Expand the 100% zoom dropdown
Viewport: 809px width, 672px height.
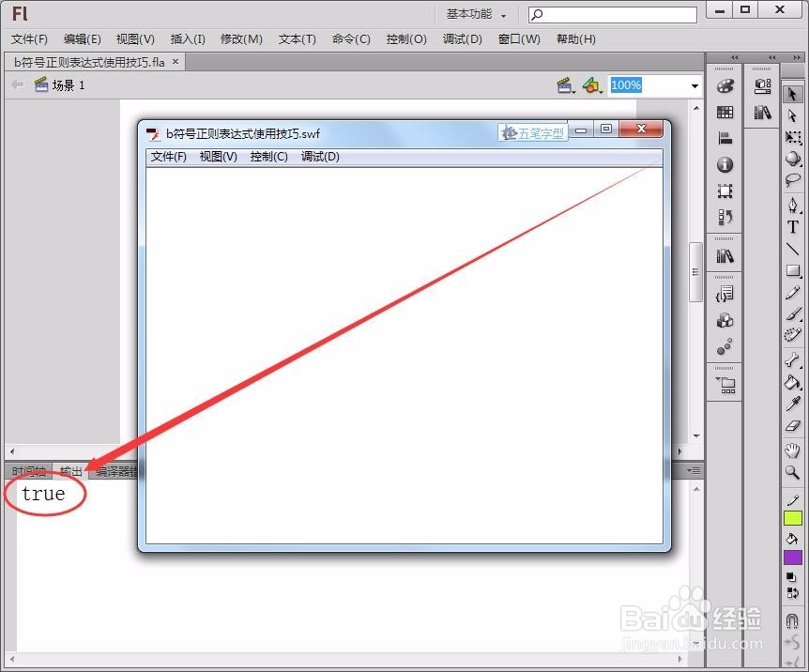click(x=695, y=85)
